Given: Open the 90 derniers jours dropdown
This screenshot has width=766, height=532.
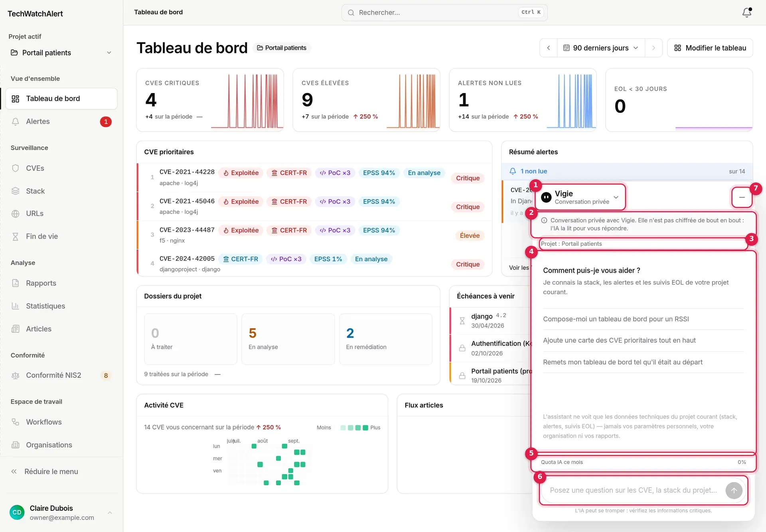Looking at the screenshot, I should pos(601,48).
